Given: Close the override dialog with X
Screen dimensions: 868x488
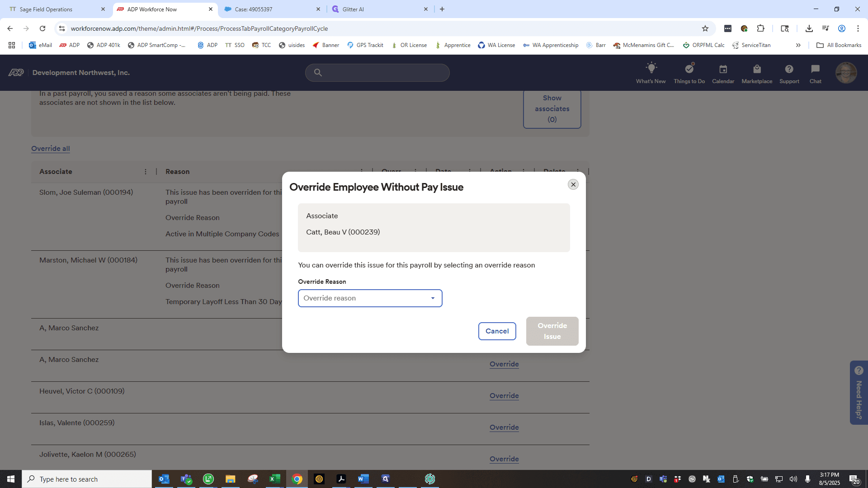Looking at the screenshot, I should 573,184.
